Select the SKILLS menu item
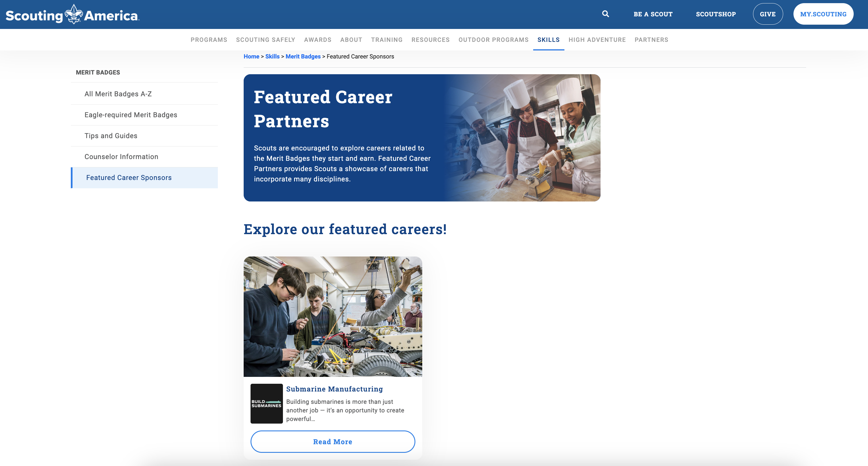 click(x=548, y=40)
